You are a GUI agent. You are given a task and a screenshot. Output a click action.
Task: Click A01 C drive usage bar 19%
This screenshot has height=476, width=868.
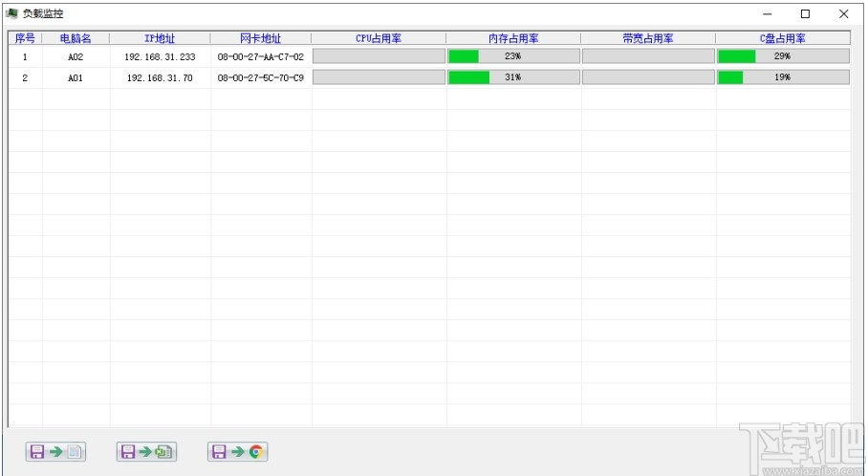783,76
